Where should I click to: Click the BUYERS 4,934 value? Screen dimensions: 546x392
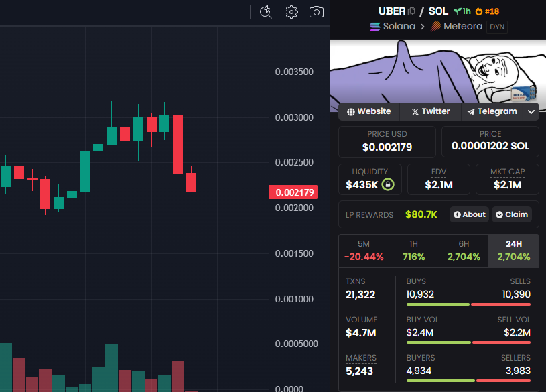pyautogui.click(x=419, y=371)
